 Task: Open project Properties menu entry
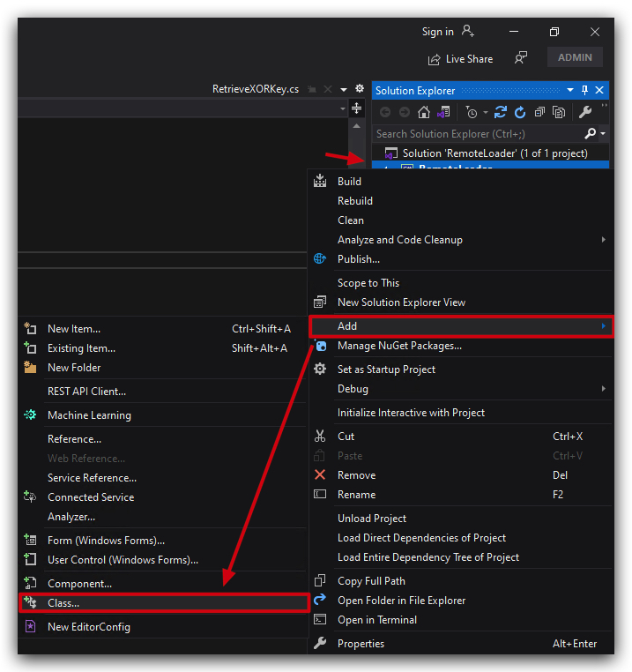[461, 644]
